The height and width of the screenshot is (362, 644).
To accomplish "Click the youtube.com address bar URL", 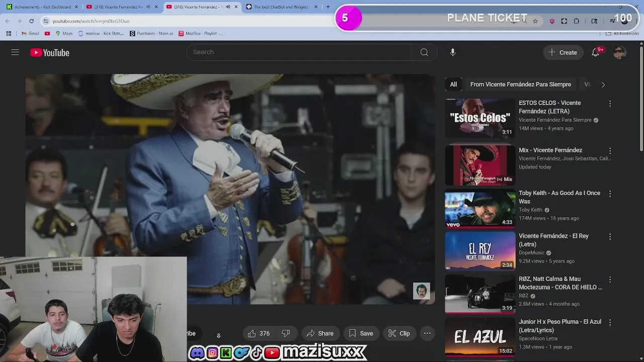I will [91, 21].
